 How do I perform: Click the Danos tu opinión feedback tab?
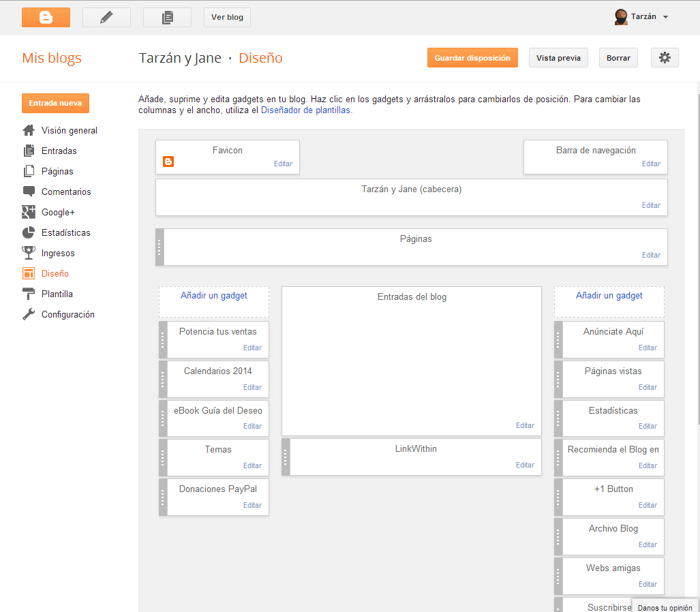[665, 607]
